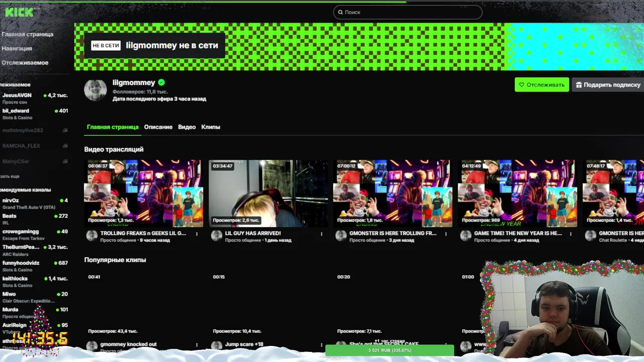Click offline icon next to MaloyCSer
644x362 pixels.
[x=65, y=161]
